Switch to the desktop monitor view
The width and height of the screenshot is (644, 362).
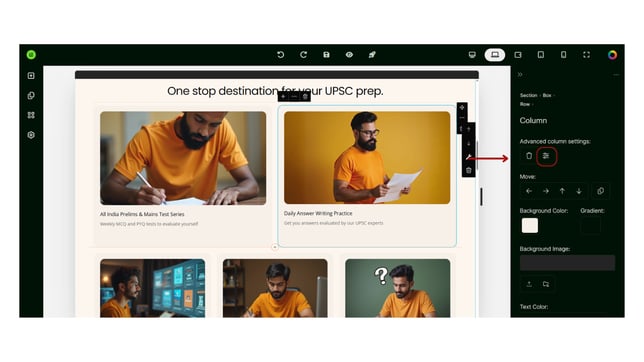point(472,55)
